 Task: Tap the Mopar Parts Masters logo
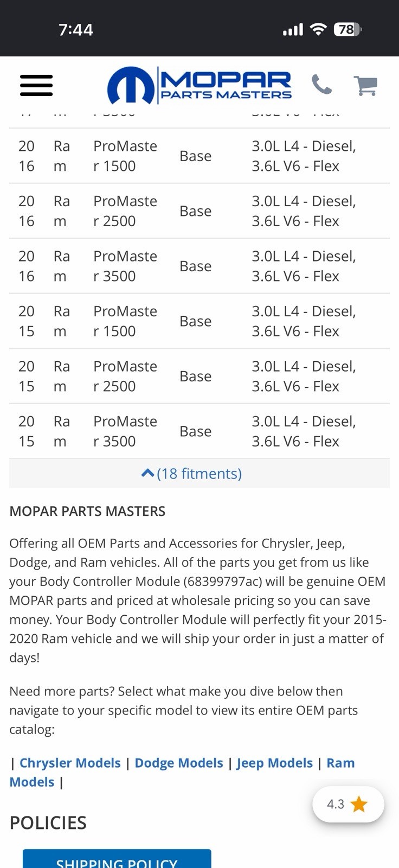click(x=200, y=85)
